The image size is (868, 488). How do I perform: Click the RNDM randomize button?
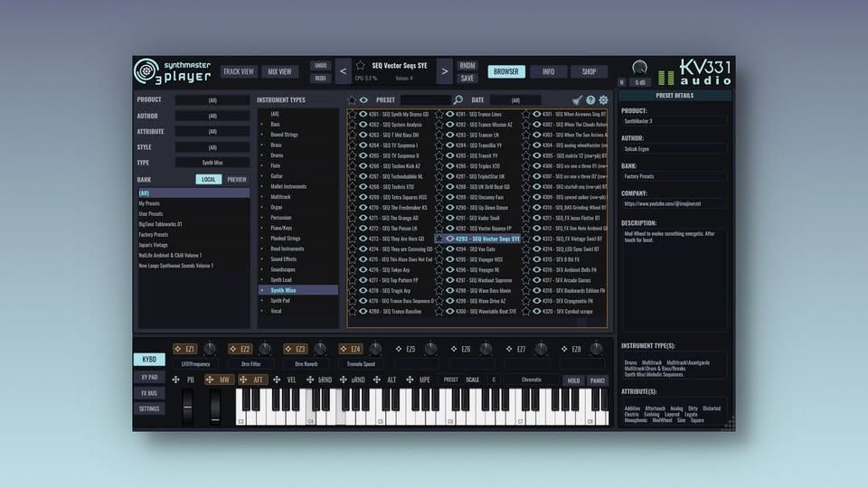point(467,65)
